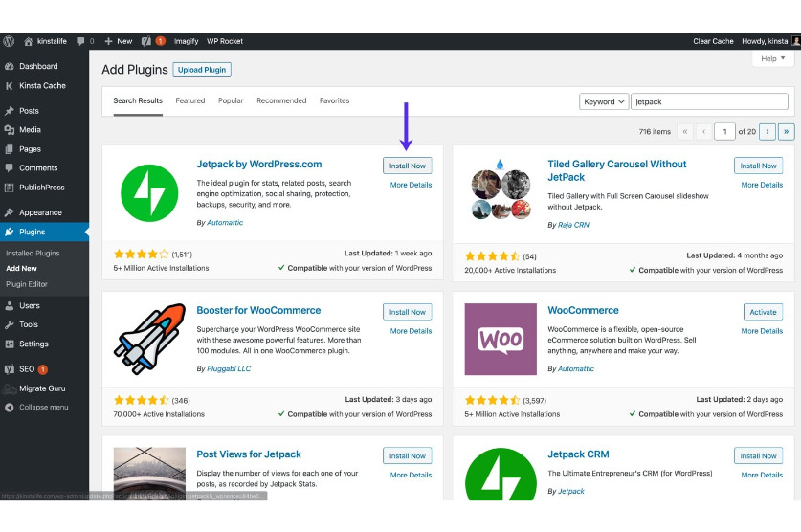Click the Yoast SEO icon in admin bar
This screenshot has height=532, width=801.
click(x=145, y=41)
